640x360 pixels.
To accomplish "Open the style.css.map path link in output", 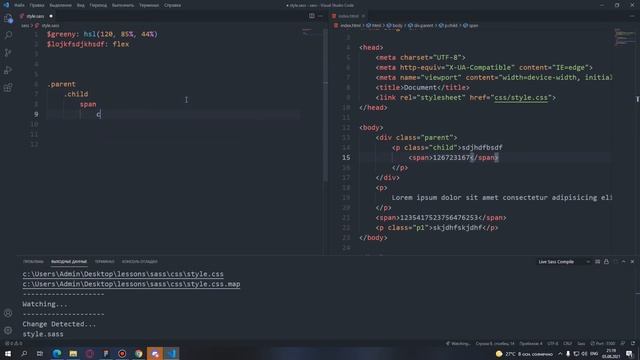I will pyautogui.click(x=131, y=284).
